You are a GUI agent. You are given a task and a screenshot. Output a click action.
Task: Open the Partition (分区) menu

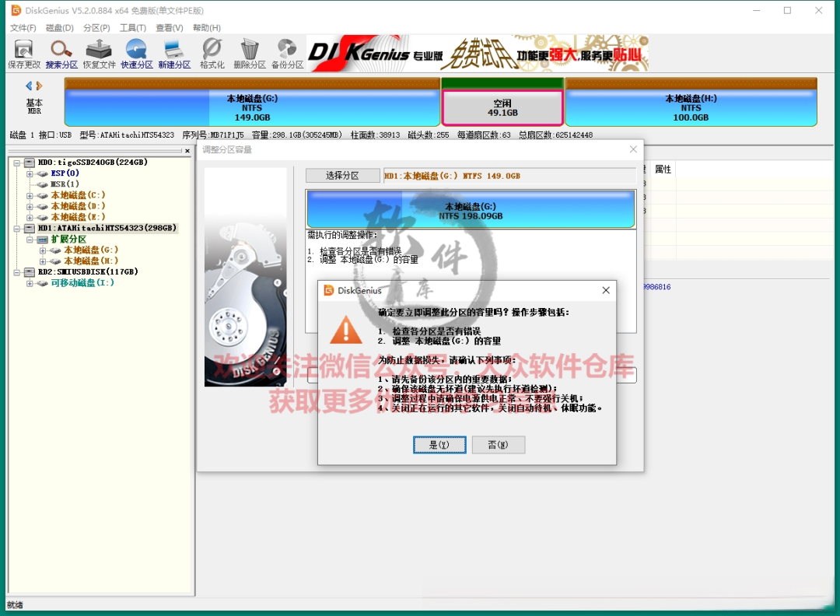click(x=96, y=28)
